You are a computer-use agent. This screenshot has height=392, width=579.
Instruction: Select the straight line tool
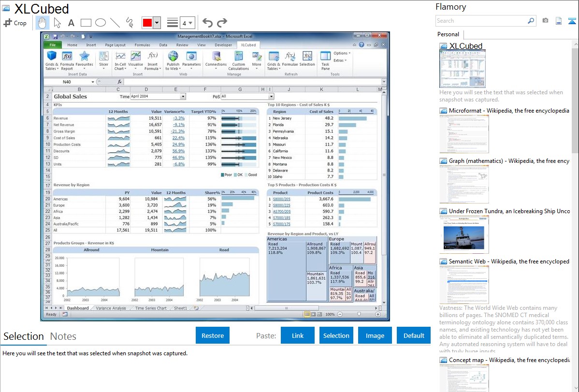115,23
